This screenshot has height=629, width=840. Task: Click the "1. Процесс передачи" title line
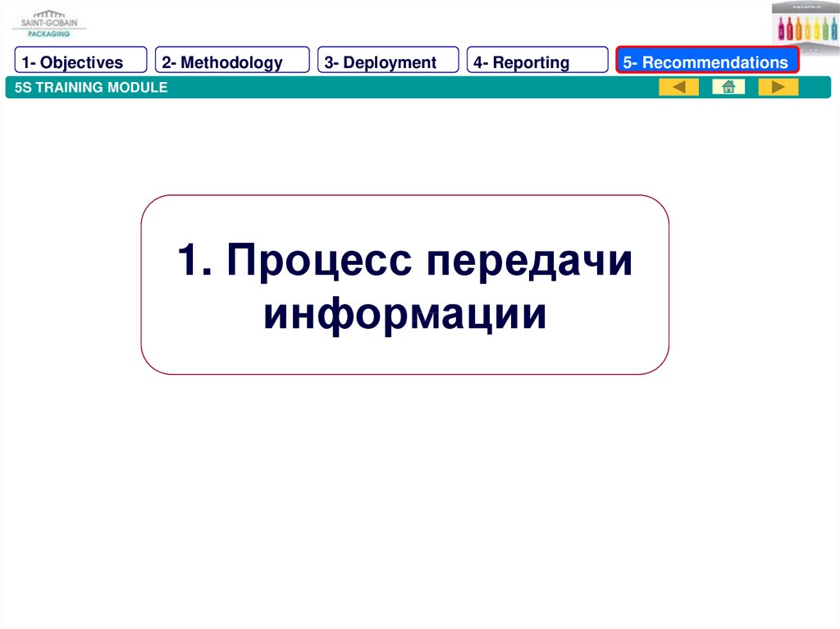point(404,260)
